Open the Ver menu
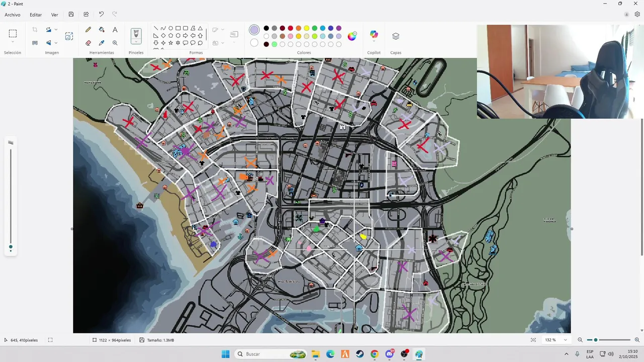 tap(54, 15)
